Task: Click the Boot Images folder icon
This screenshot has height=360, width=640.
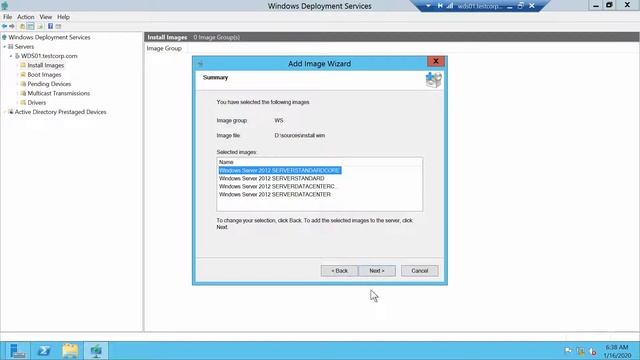Action: [23, 75]
